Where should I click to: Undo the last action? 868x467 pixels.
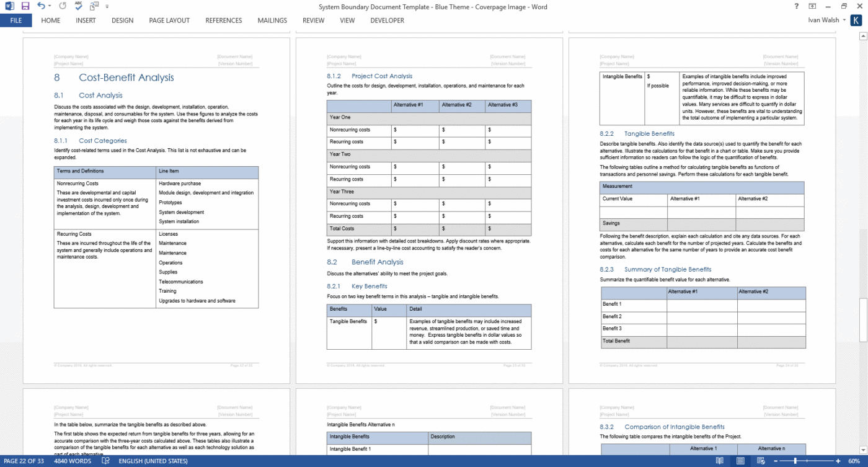click(x=41, y=6)
